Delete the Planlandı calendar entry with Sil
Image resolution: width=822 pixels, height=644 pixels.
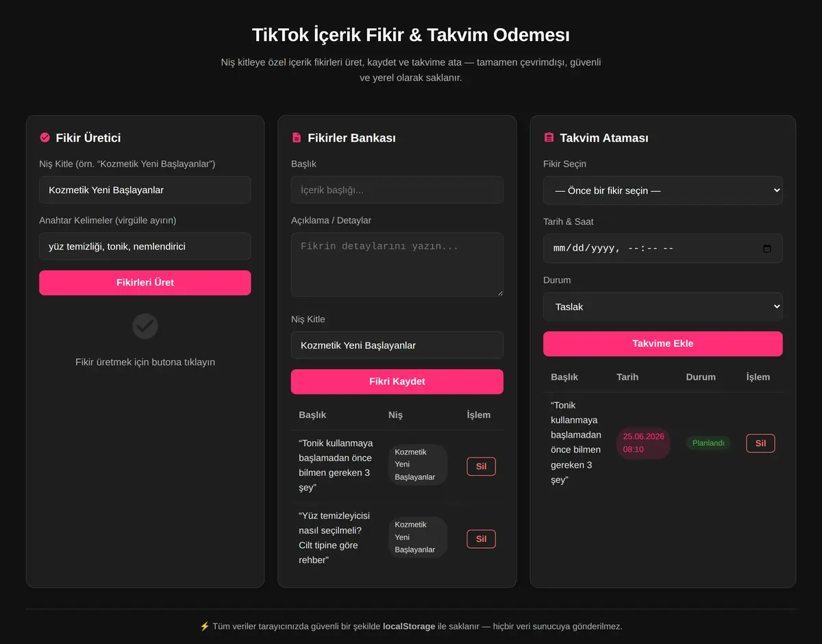[x=760, y=443]
